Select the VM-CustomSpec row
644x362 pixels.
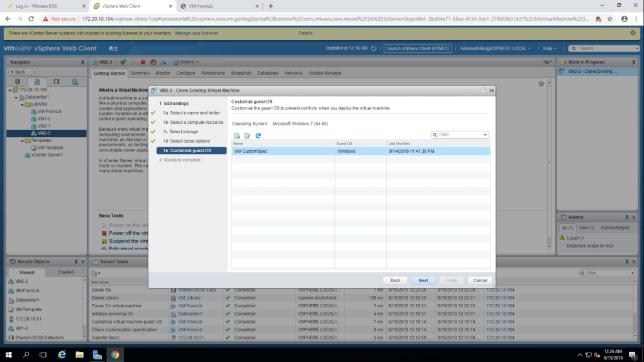coord(283,151)
